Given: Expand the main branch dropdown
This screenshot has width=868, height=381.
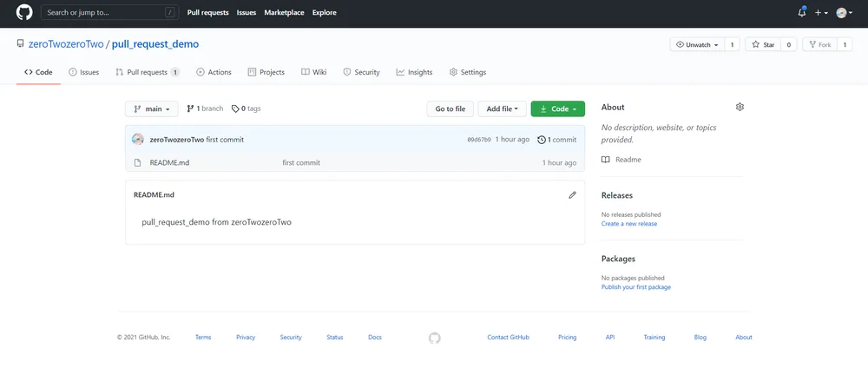Looking at the screenshot, I should tap(152, 108).
